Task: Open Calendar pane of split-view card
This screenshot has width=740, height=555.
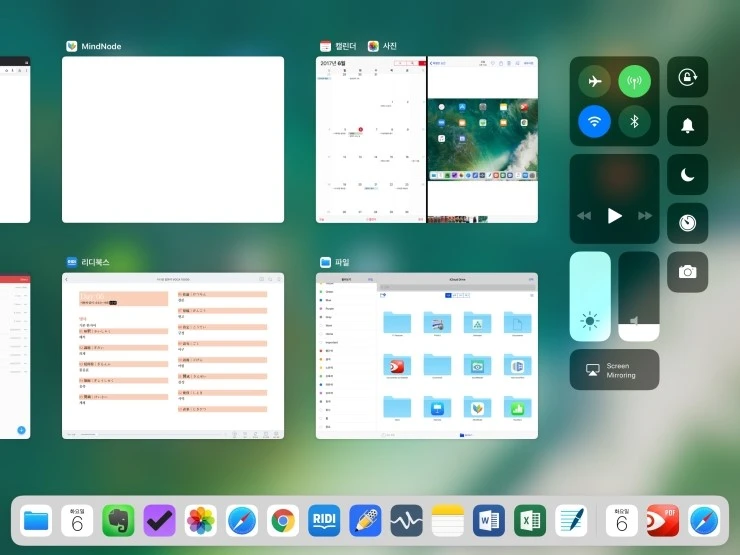Action: point(371,140)
